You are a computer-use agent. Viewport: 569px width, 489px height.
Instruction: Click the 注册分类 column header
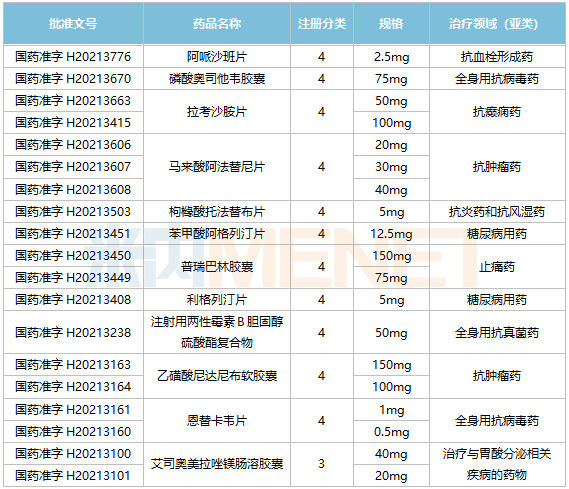tap(322, 24)
